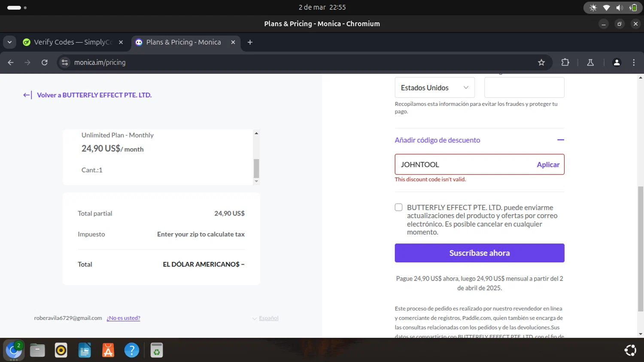Image resolution: width=644 pixels, height=362 pixels.
Task: Open site information icon in address bar
Action: point(65,62)
